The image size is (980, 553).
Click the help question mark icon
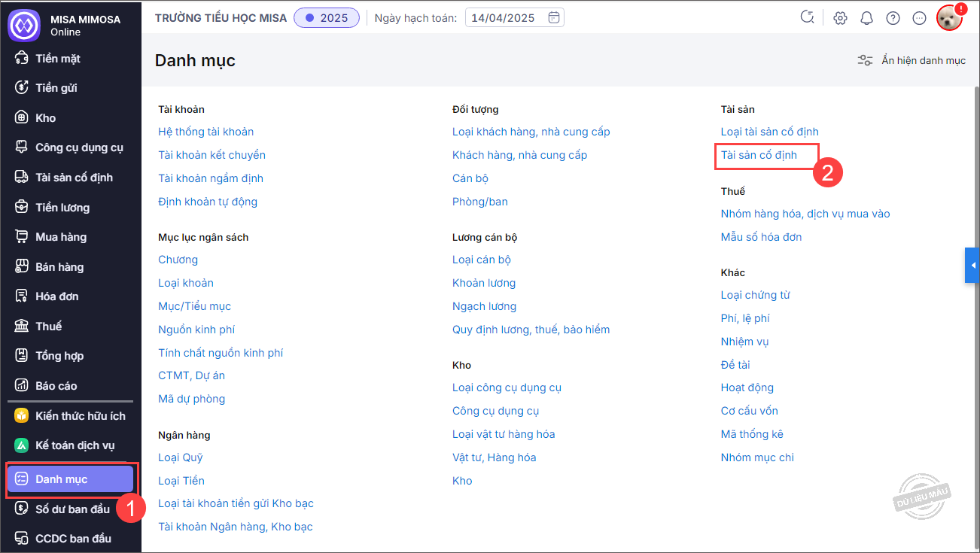893,18
